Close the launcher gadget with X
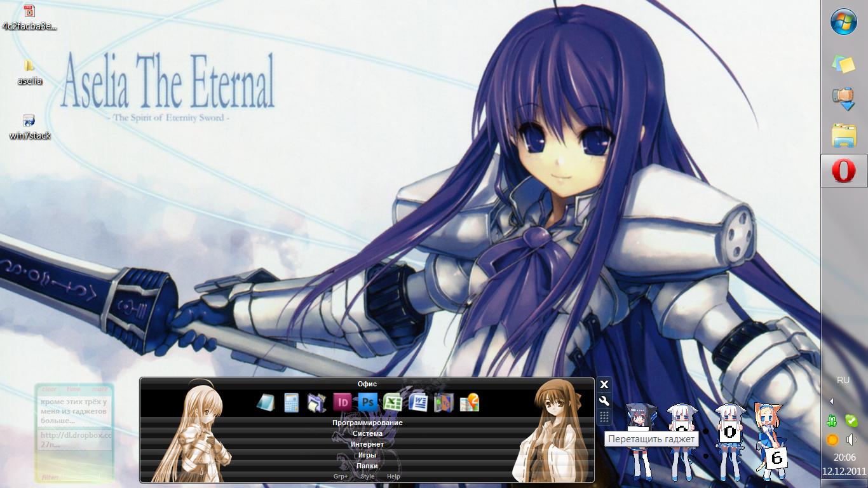This screenshot has height=488, width=868. click(604, 384)
